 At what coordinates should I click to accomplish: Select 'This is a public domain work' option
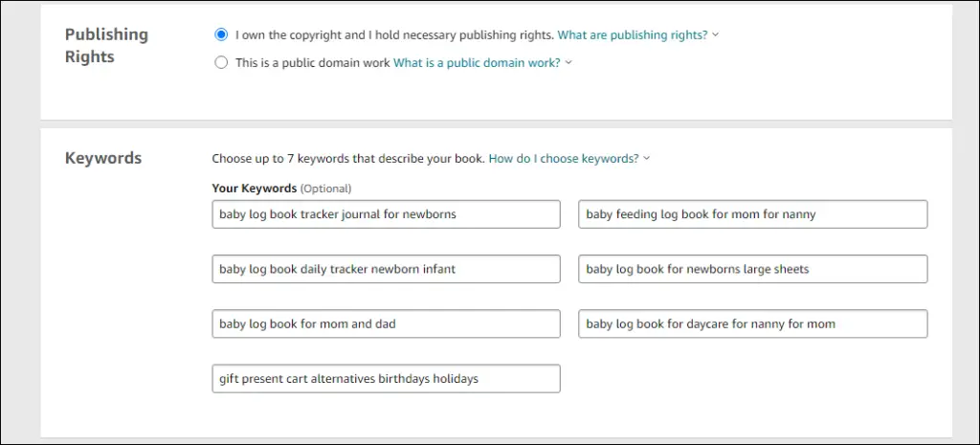[221, 62]
